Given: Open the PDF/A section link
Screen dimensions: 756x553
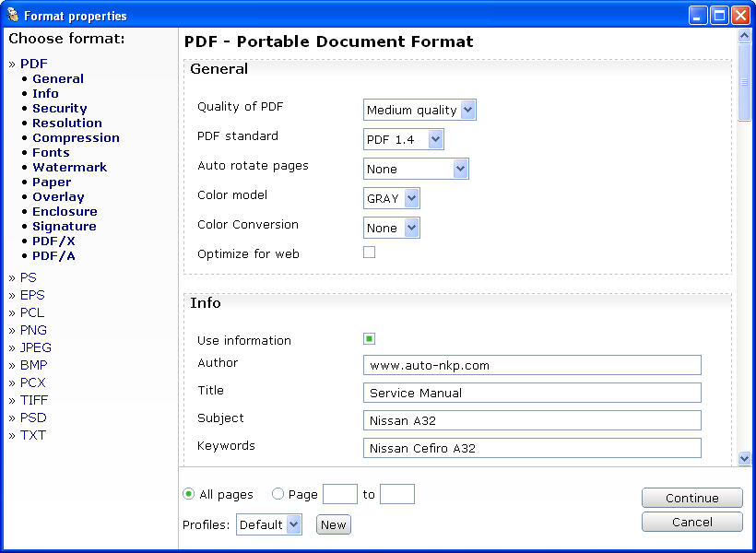Looking at the screenshot, I should (x=53, y=255).
